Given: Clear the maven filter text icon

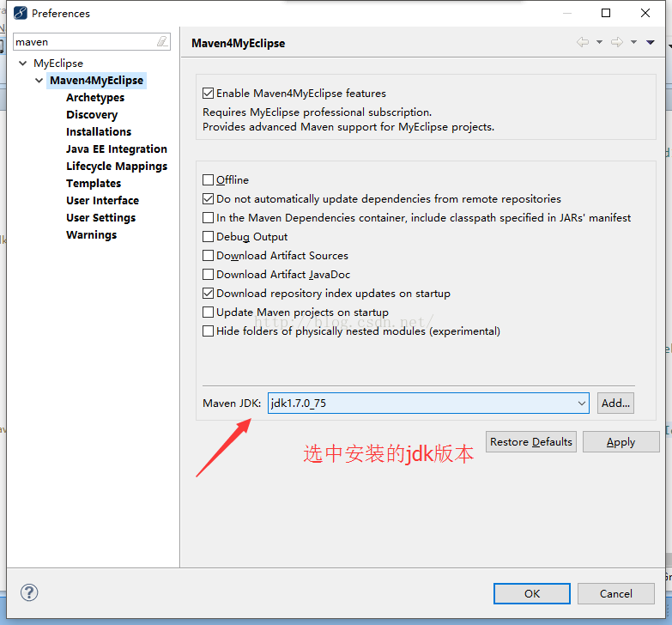Looking at the screenshot, I should (162, 41).
